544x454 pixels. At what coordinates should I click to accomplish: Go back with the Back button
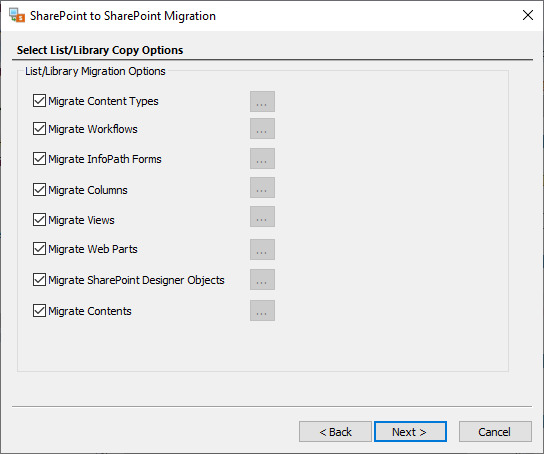[335, 432]
